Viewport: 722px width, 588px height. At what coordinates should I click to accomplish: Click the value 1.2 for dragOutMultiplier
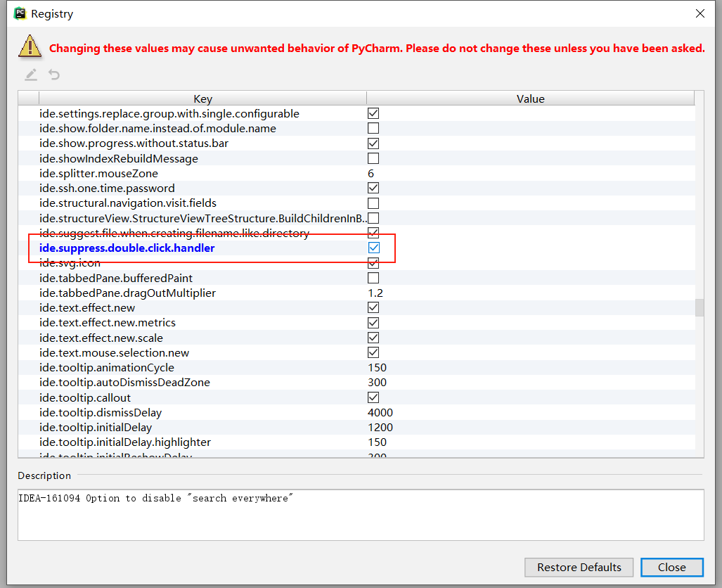point(375,293)
